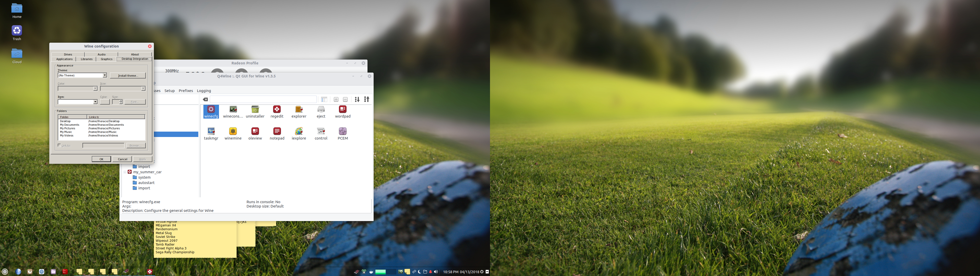Open the Item dropdown in Appearance
This screenshot has height=276, width=980.
(95, 102)
